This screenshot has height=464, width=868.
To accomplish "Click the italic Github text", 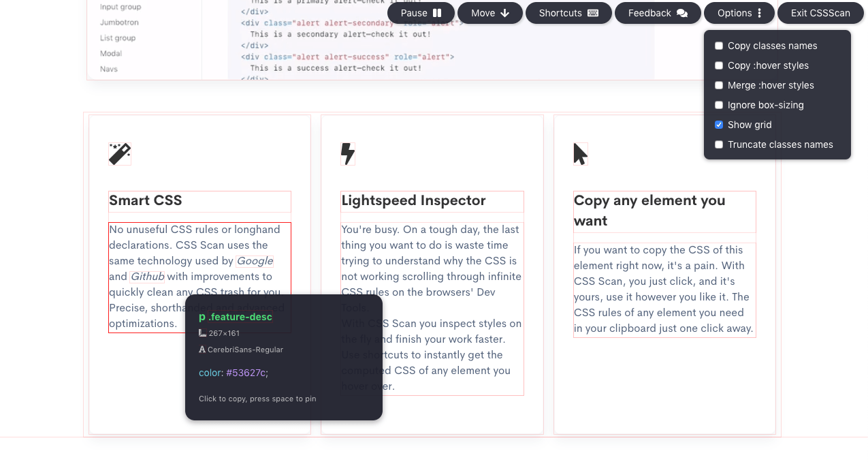I will coord(147,277).
